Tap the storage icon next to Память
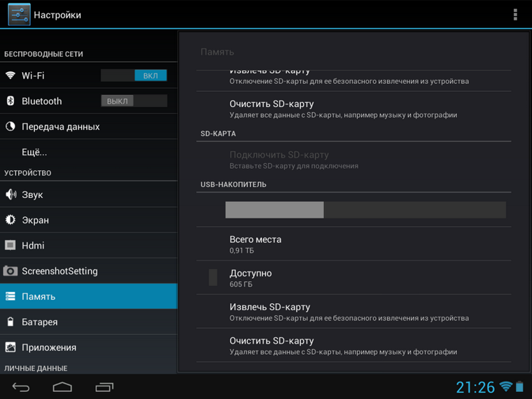 tap(10, 296)
